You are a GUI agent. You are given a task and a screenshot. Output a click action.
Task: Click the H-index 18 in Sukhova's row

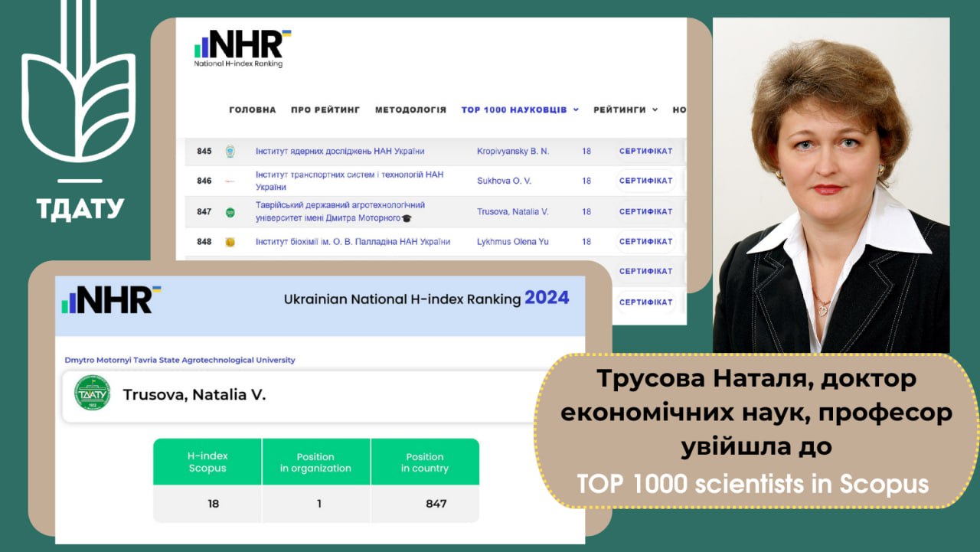click(x=586, y=181)
